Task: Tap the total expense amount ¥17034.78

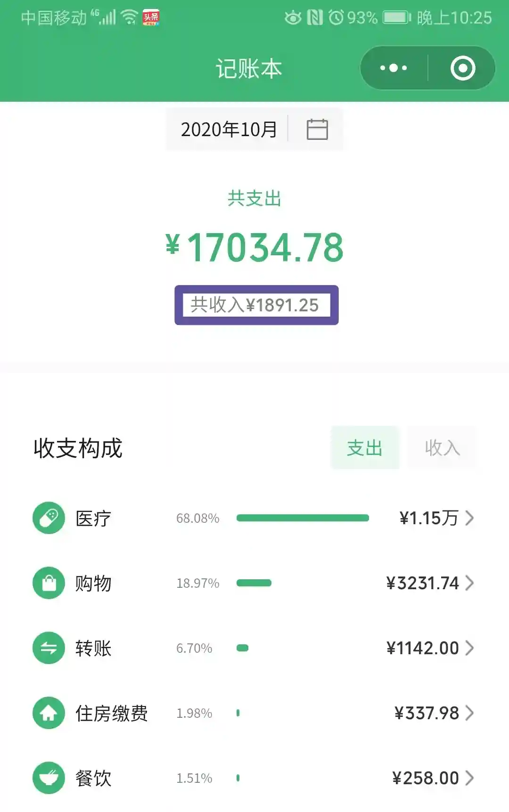Action: pos(254,248)
